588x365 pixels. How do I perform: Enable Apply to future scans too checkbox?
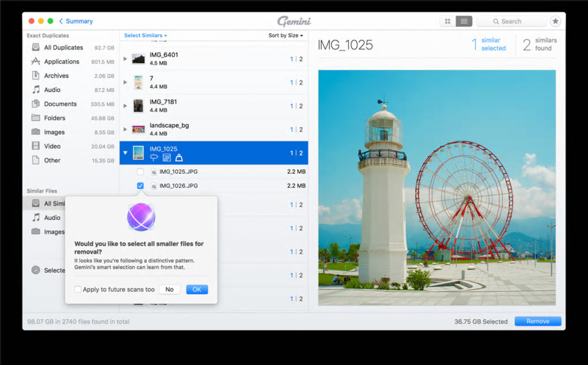pyautogui.click(x=78, y=290)
